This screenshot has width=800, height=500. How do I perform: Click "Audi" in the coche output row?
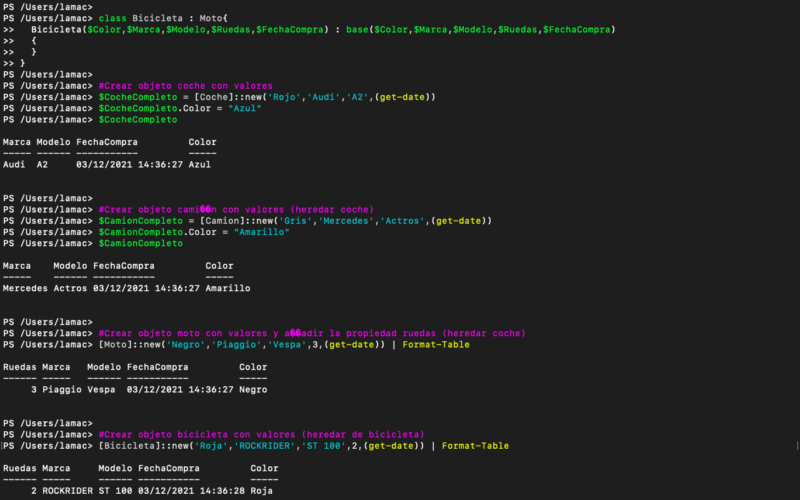click(14, 164)
